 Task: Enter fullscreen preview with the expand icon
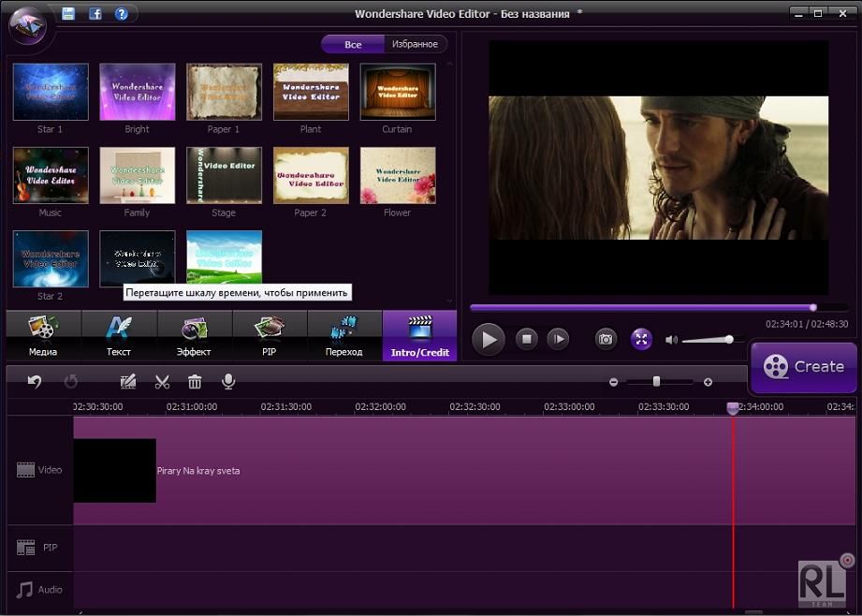click(x=641, y=339)
